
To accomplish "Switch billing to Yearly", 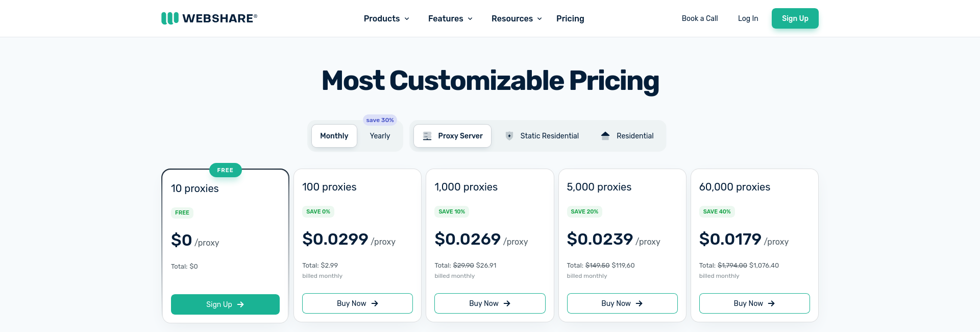I will 380,136.
